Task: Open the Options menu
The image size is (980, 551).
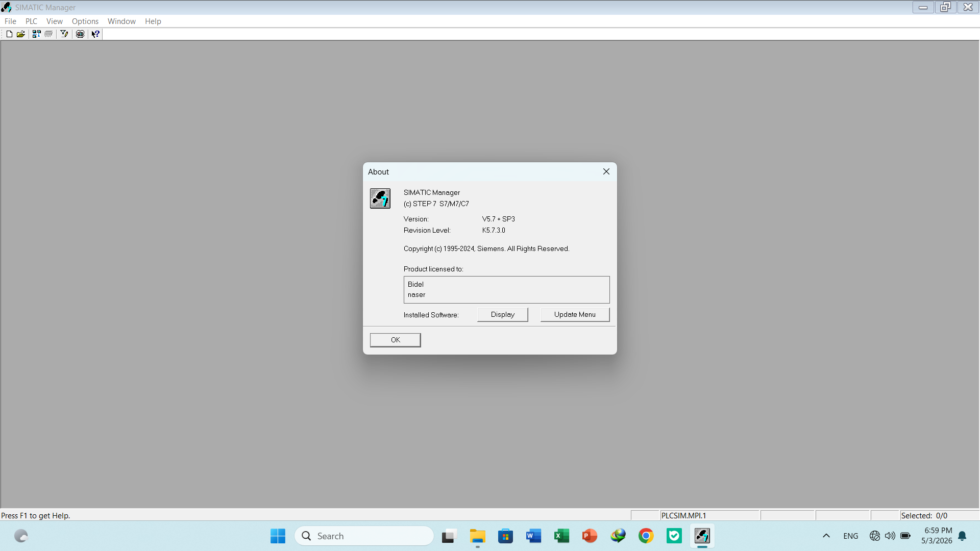Action: [85, 21]
